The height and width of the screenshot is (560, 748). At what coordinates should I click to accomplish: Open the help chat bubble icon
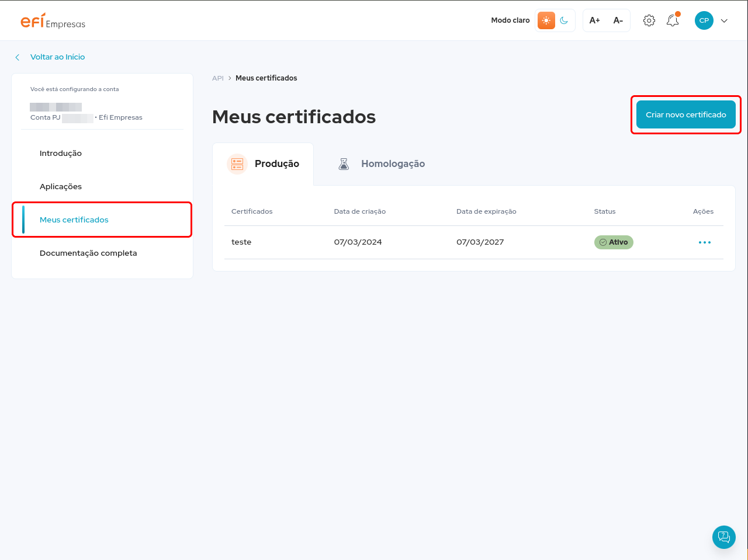point(724,537)
